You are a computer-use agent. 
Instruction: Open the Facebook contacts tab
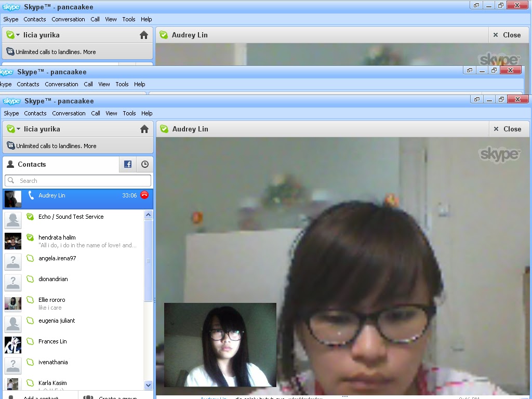pos(128,164)
